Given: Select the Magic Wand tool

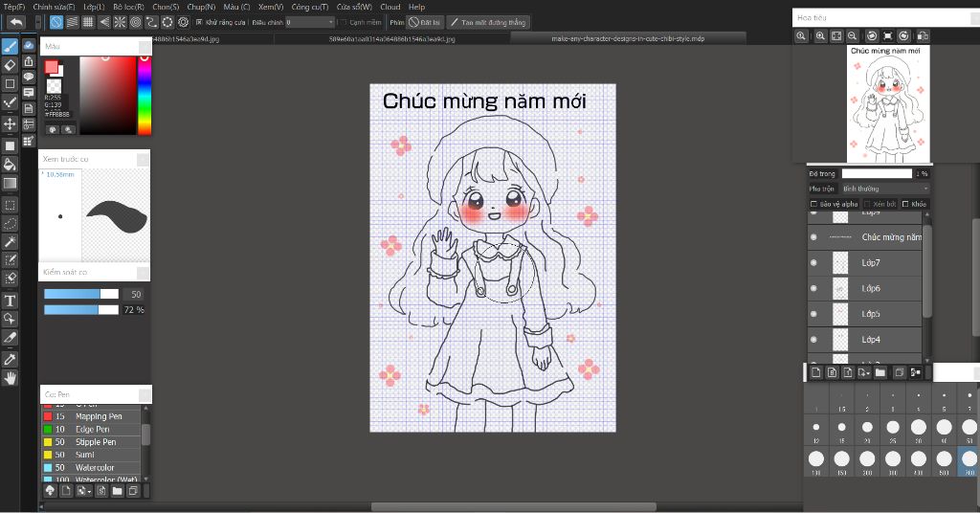Looking at the screenshot, I should coord(10,241).
